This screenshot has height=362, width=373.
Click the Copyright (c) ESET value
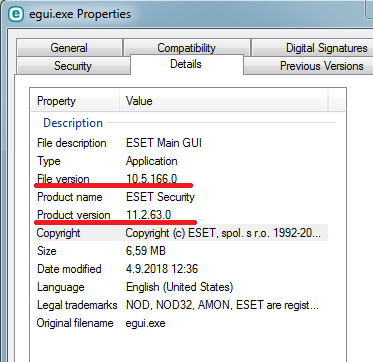(223, 233)
